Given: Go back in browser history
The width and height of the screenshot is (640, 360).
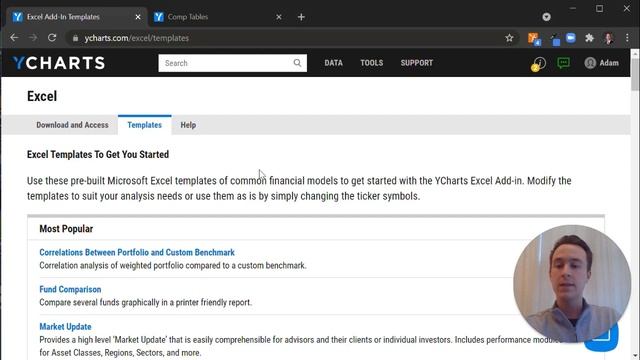Looking at the screenshot, I should 14,38.
